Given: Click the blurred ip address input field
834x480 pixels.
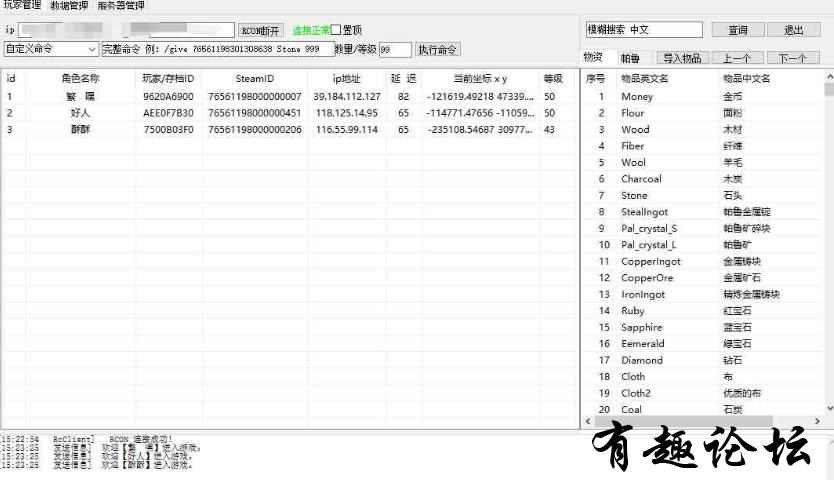Looking at the screenshot, I should point(126,30).
